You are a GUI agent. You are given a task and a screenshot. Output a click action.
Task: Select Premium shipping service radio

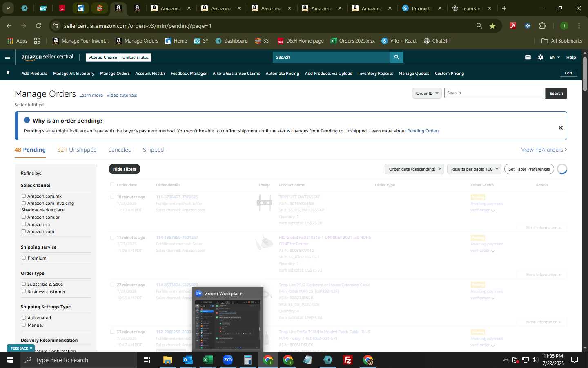[x=24, y=258]
